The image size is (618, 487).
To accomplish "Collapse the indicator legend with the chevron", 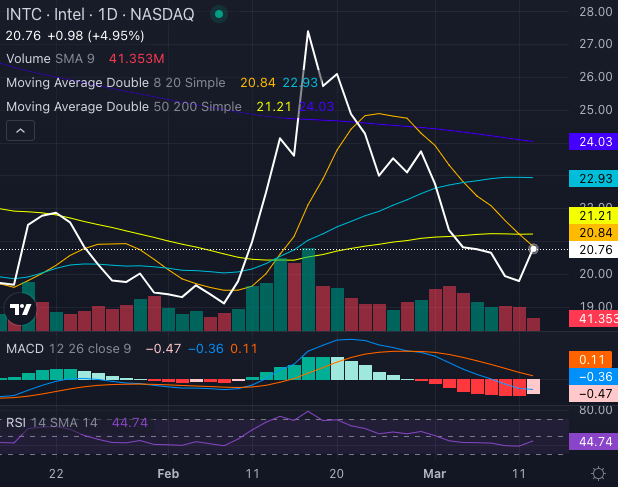I will click(x=20, y=130).
